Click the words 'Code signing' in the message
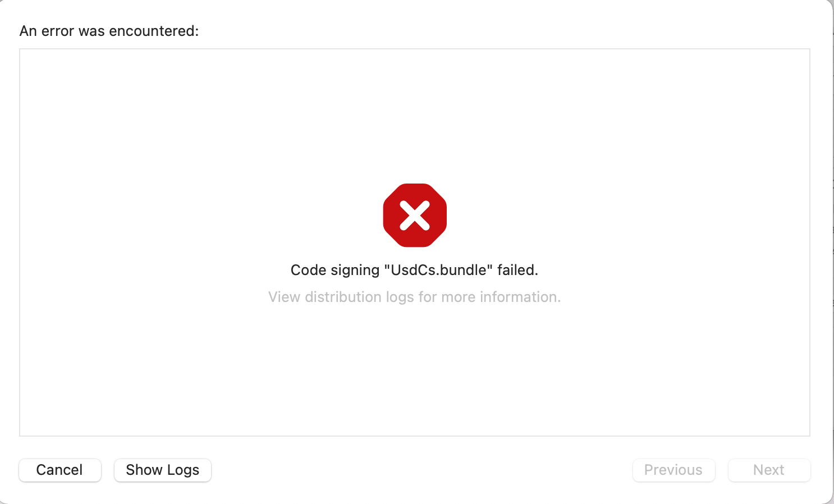Image resolution: width=834 pixels, height=504 pixels. click(335, 270)
